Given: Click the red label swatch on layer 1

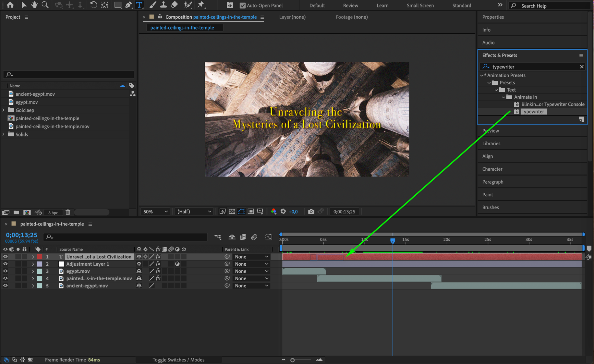Looking at the screenshot, I should click(40, 257).
